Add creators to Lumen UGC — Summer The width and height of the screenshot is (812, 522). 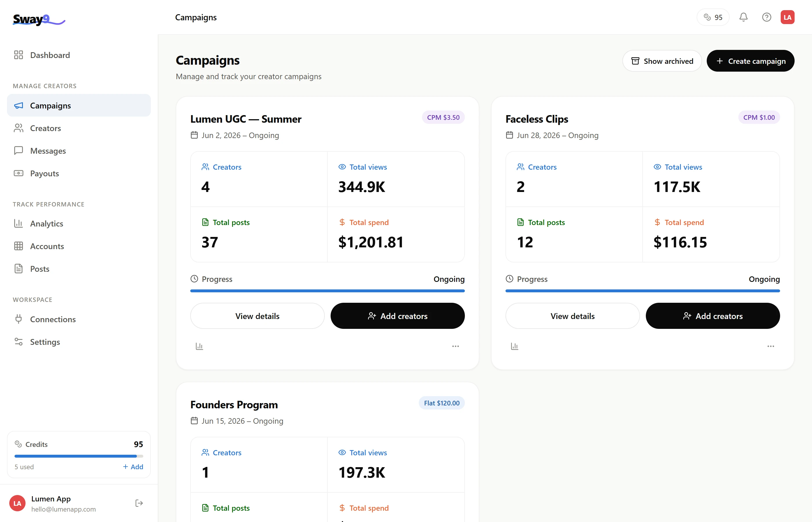pyautogui.click(x=398, y=316)
